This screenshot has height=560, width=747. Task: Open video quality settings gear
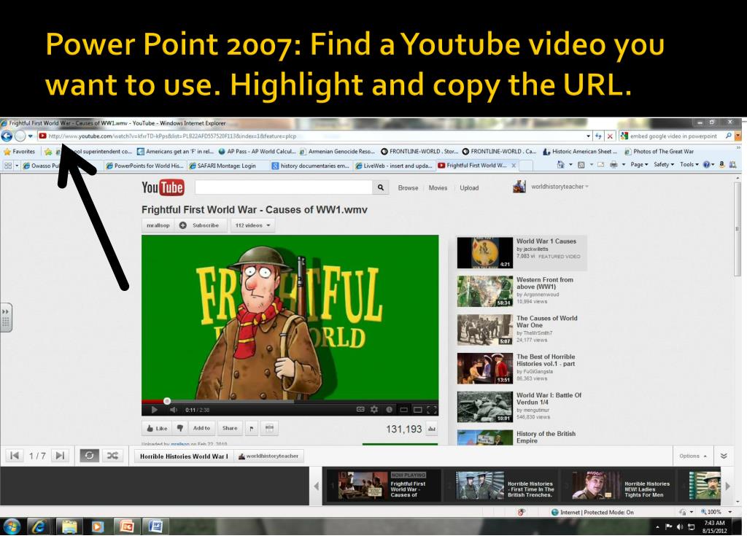click(x=374, y=410)
